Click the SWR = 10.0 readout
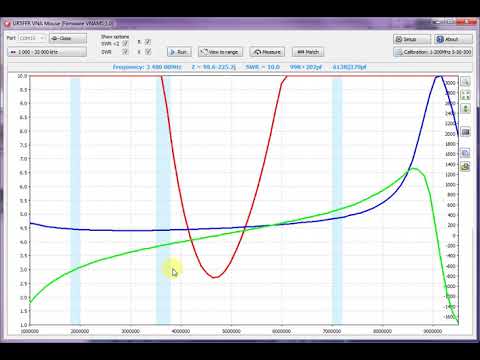480x360 pixels. click(x=263, y=67)
